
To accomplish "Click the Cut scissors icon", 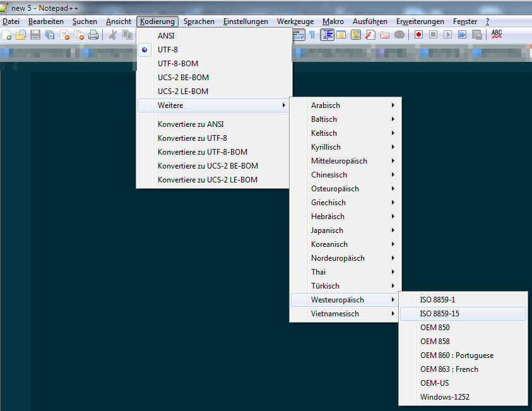I will tap(112, 35).
